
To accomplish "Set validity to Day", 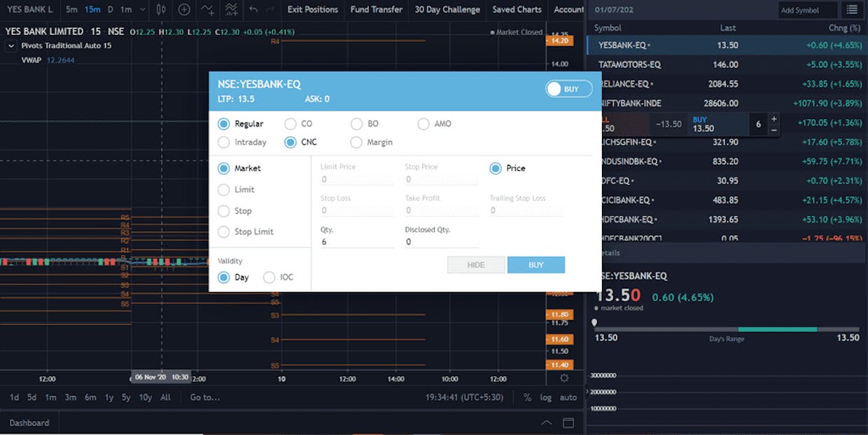I will point(223,277).
